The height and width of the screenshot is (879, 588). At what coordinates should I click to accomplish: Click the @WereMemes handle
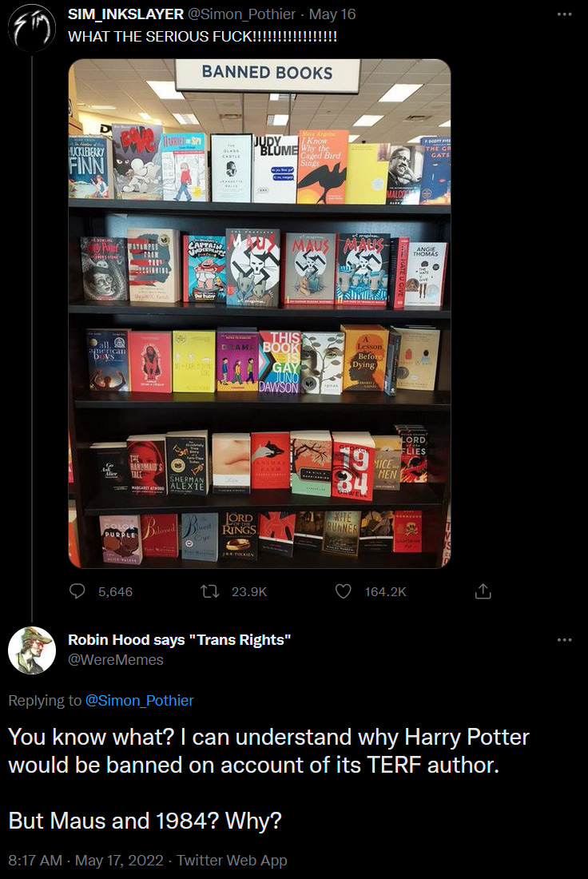pyautogui.click(x=116, y=660)
